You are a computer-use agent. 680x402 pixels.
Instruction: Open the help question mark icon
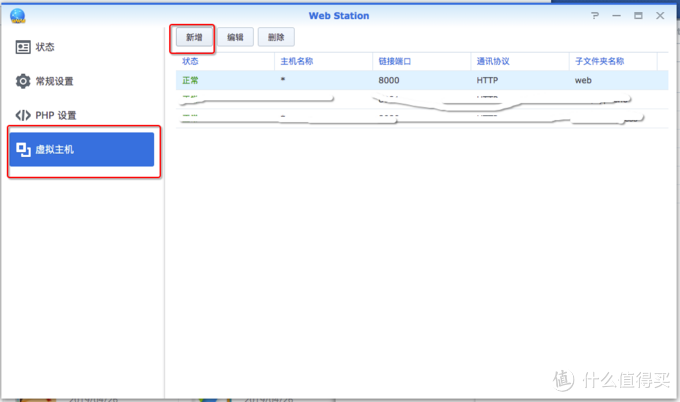pos(595,16)
